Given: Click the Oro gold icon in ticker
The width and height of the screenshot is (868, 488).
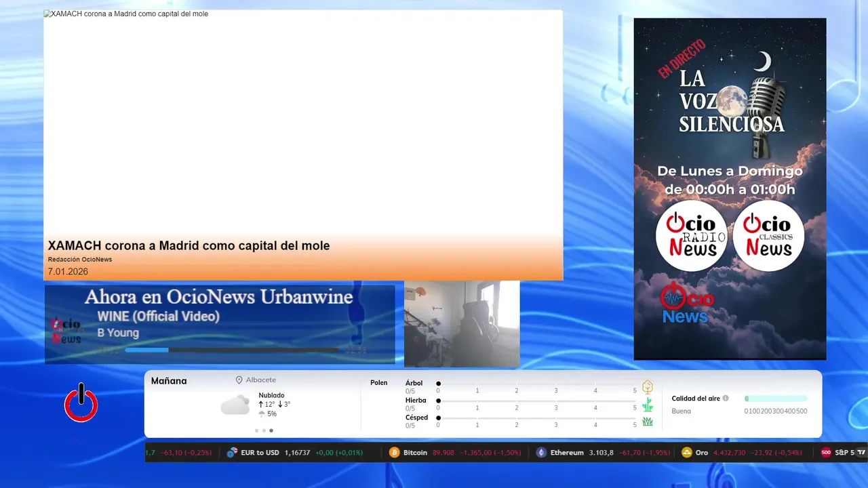Looking at the screenshot, I should click(x=686, y=453).
